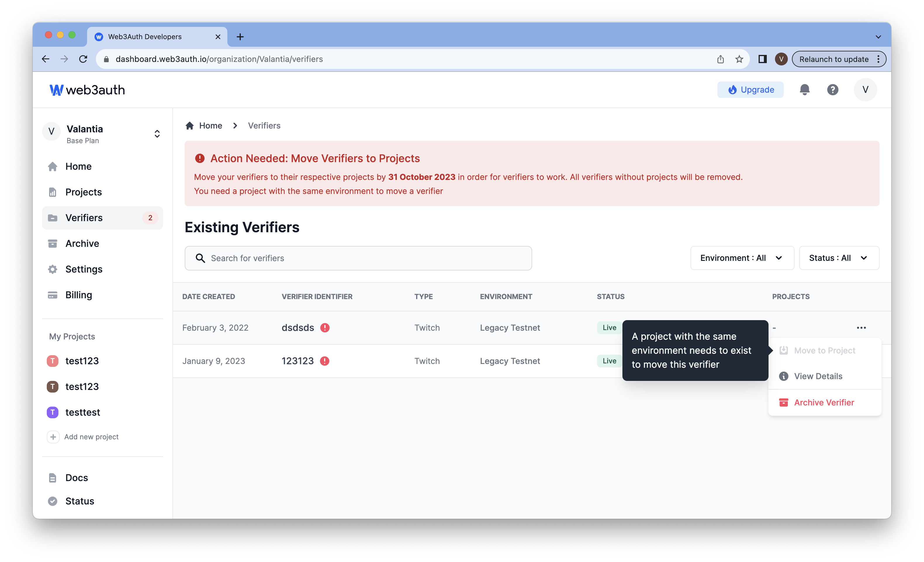Open Projects in the sidebar
Image resolution: width=924 pixels, height=562 pixels.
coord(102,192)
